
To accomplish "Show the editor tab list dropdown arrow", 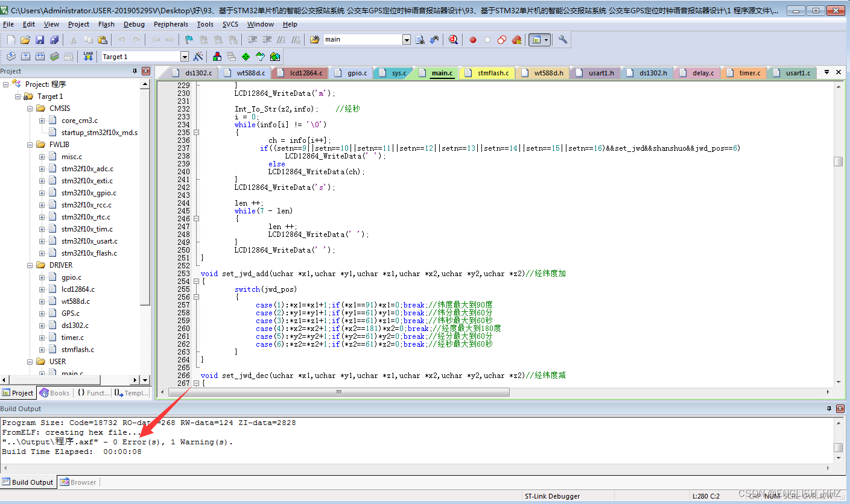I will point(827,72).
